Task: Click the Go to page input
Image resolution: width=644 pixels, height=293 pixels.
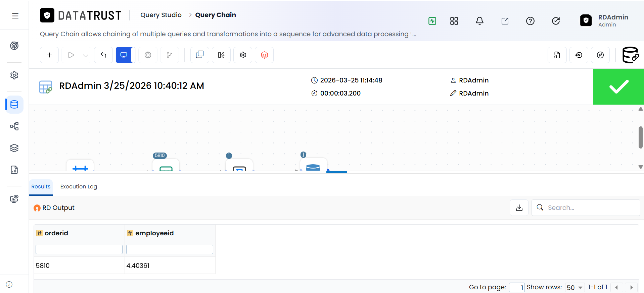Action: [517, 288]
